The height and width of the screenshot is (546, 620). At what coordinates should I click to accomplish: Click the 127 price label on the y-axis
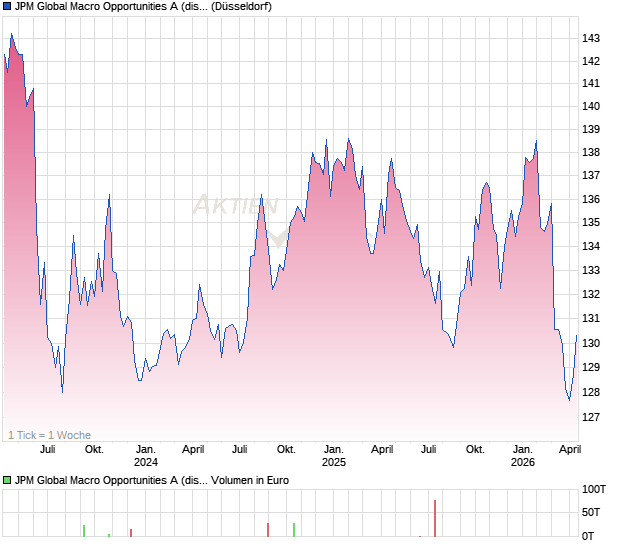(590, 417)
